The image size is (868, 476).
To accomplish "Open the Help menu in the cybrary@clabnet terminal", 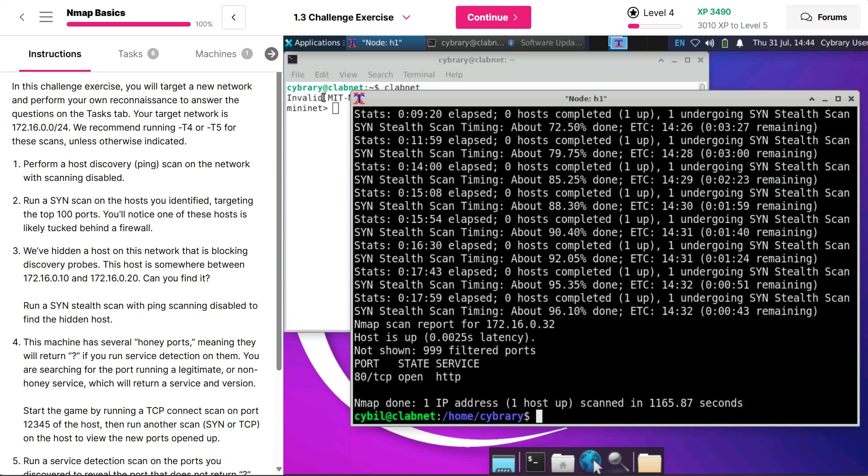I will pos(454,74).
